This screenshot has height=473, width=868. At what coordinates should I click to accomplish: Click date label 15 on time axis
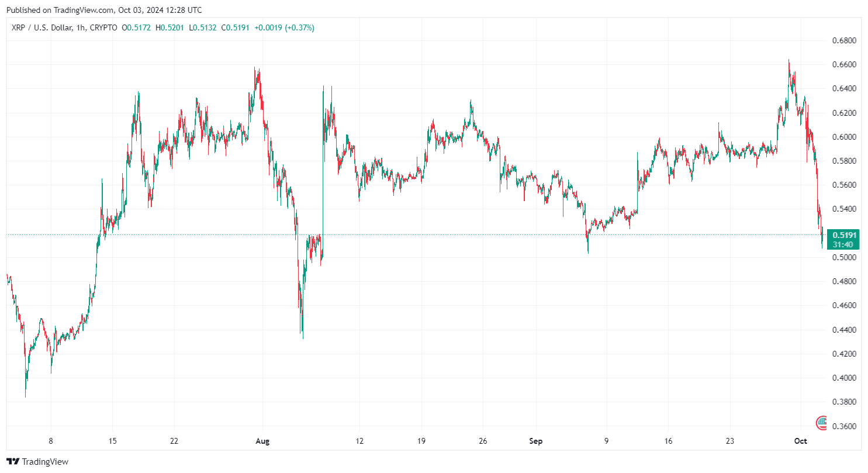[x=113, y=441]
